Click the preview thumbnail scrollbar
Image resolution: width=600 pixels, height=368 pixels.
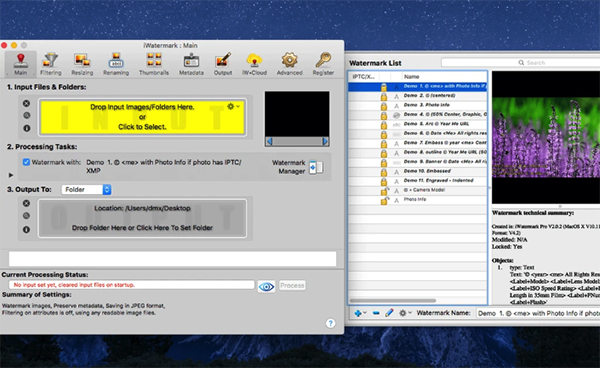coord(297,142)
